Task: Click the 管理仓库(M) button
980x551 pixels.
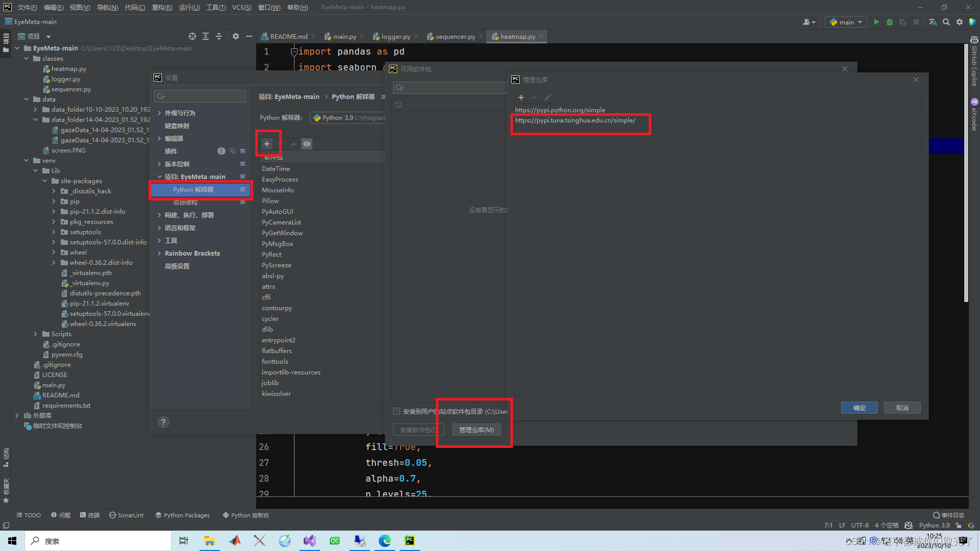Action: pyautogui.click(x=476, y=430)
